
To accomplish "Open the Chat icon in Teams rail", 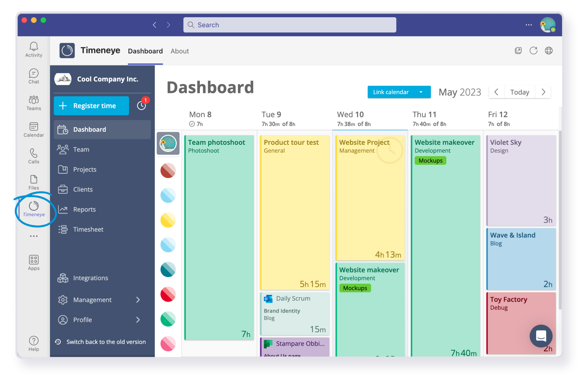I will click(x=34, y=76).
